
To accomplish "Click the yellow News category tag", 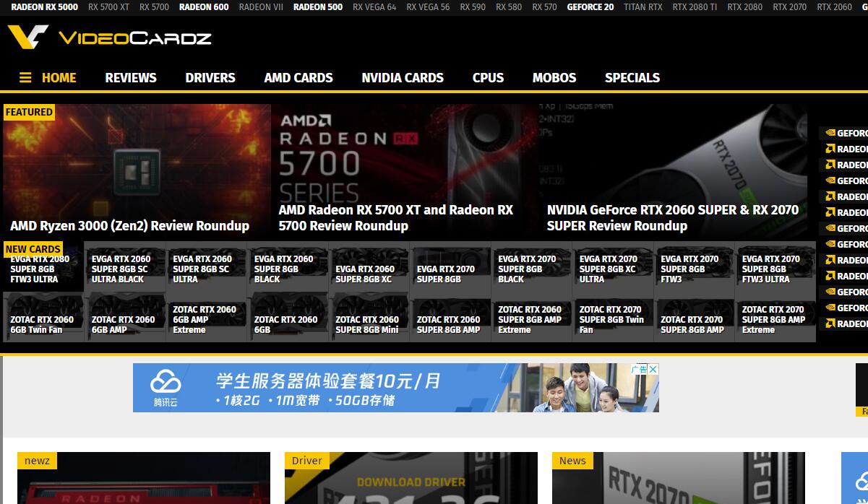I will (x=572, y=461).
